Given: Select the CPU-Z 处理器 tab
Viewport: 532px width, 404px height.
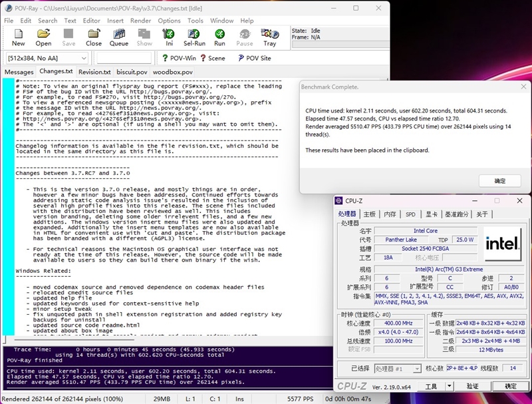Looking at the screenshot, I should click(347, 214).
